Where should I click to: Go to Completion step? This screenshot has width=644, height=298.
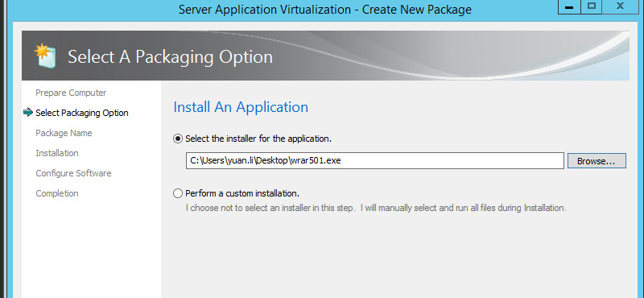pyautogui.click(x=57, y=193)
